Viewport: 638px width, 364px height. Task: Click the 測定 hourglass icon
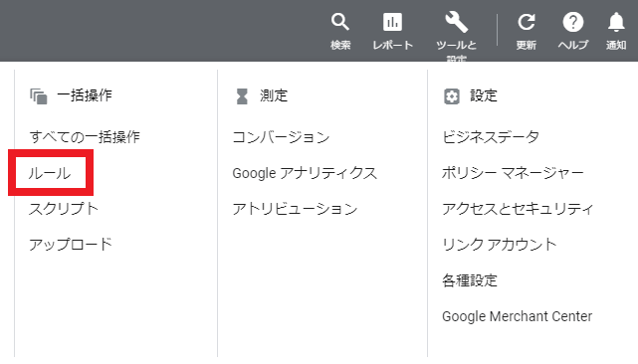242,96
